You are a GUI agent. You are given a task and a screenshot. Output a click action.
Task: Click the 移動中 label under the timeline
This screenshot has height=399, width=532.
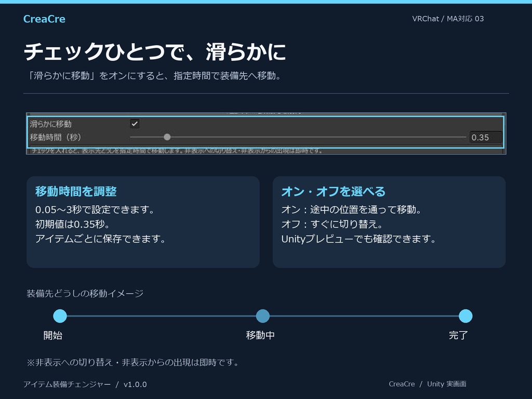click(x=260, y=335)
